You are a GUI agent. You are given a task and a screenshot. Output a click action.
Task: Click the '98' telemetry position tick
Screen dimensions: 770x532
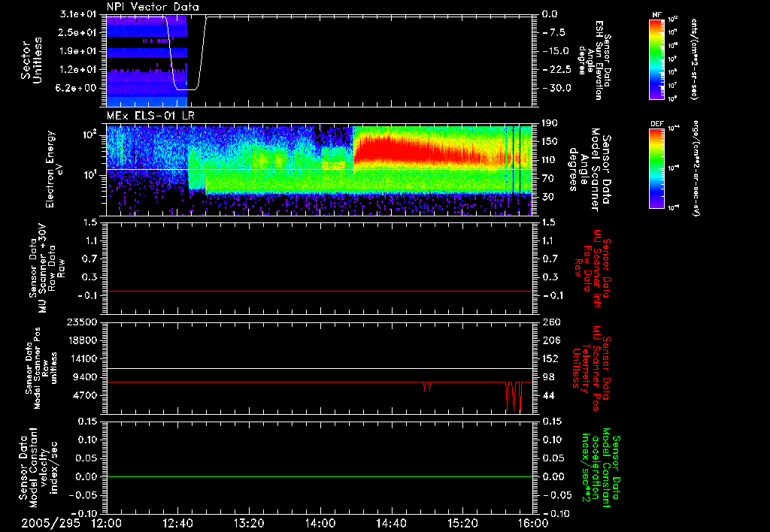coord(548,377)
